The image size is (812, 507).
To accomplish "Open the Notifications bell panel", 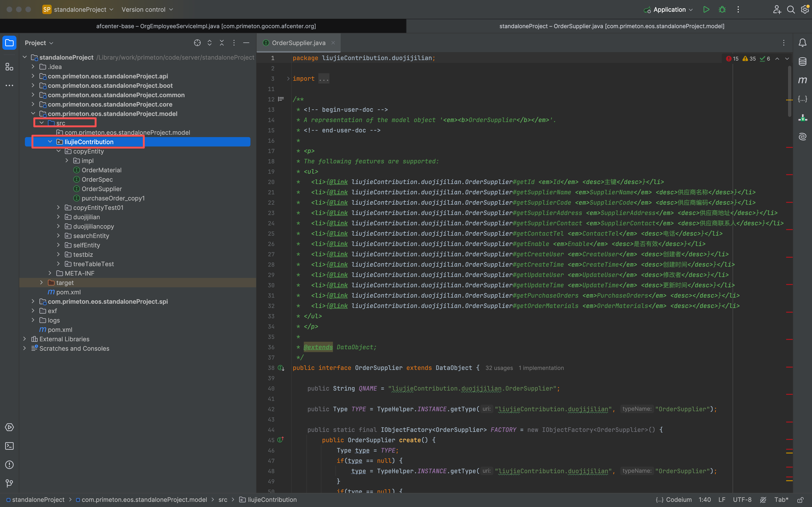I will [x=802, y=42].
